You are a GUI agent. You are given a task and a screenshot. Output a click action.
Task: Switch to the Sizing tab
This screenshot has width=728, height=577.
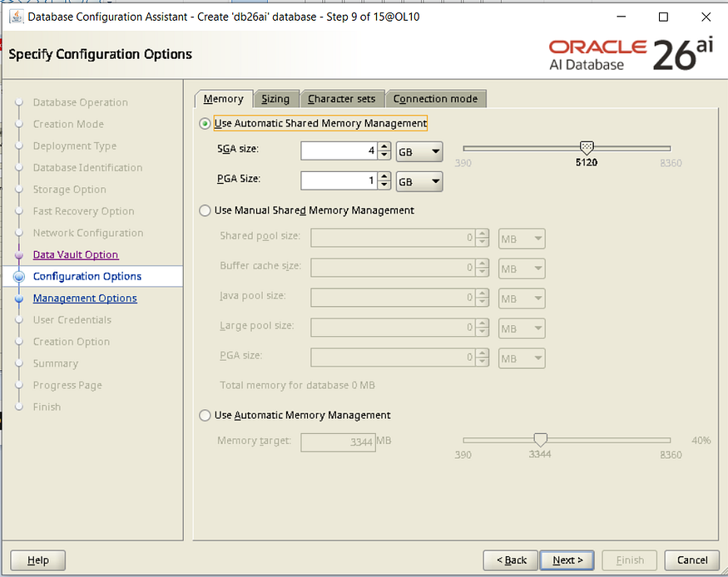point(275,99)
